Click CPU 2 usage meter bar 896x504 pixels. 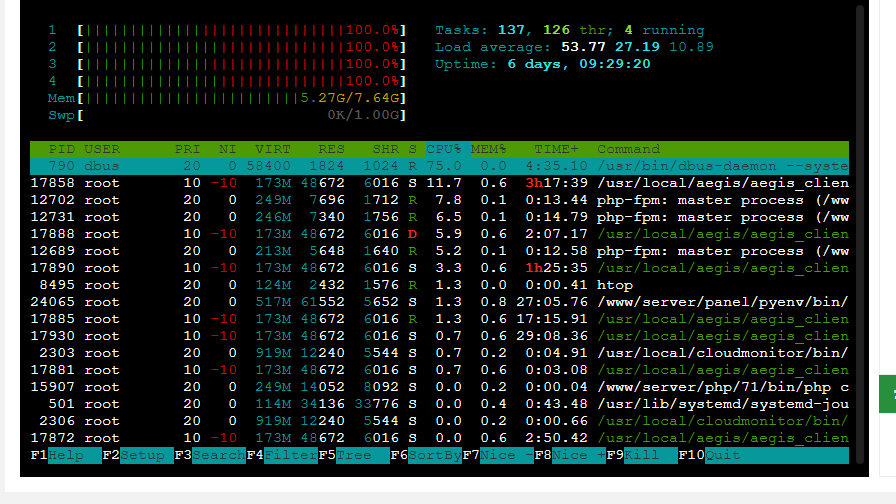pos(242,47)
